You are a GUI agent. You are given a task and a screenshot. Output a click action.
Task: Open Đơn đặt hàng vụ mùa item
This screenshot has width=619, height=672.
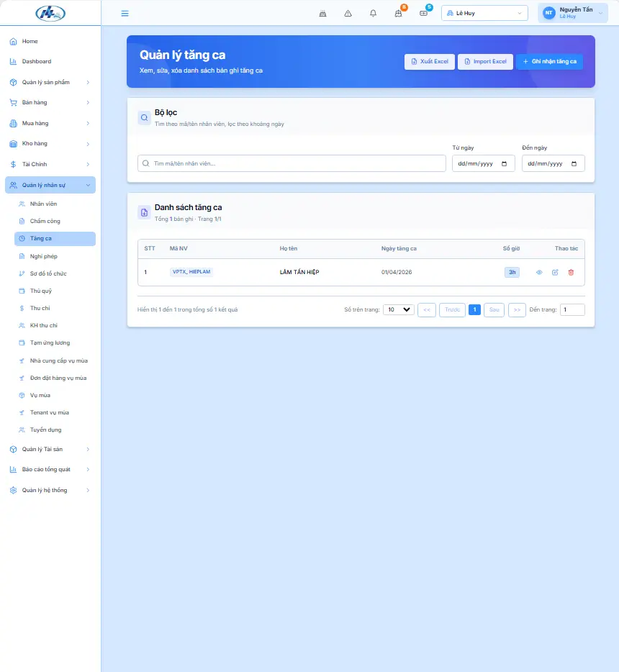click(55, 378)
